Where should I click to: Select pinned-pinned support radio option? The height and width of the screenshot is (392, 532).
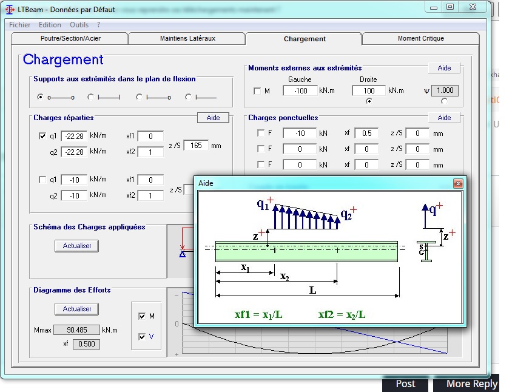point(41,97)
